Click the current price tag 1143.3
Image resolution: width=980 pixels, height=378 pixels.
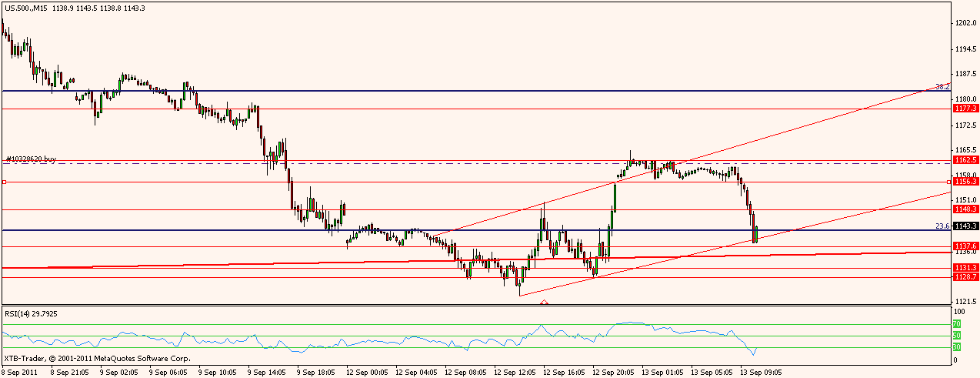click(965, 226)
